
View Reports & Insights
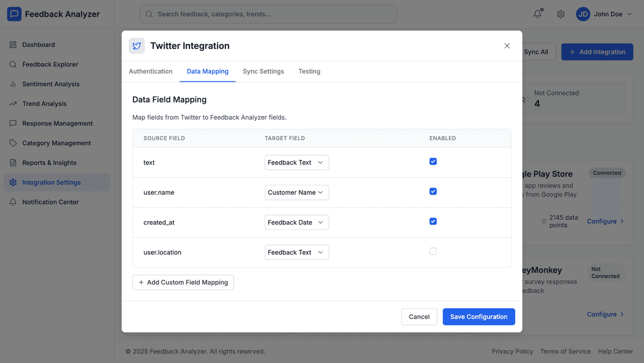50,162
